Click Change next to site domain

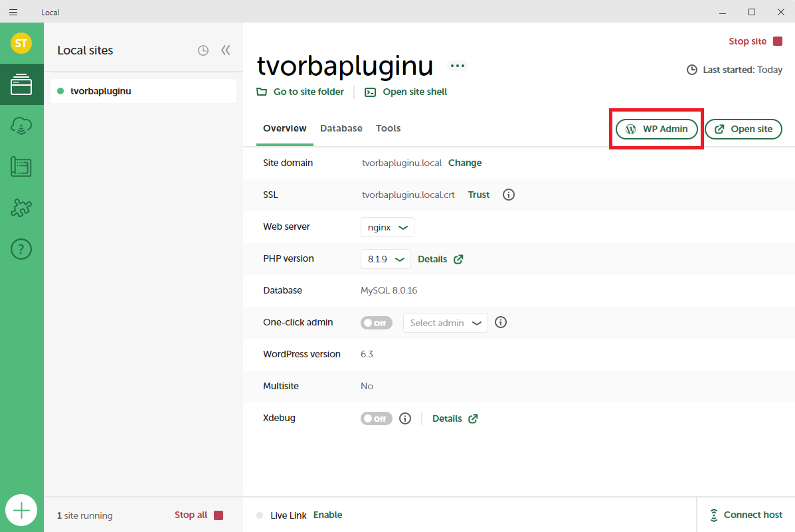(x=464, y=163)
